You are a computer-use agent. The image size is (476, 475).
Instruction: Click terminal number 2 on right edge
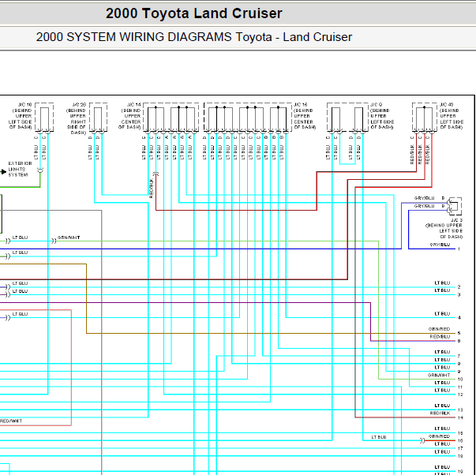[x=459, y=287]
